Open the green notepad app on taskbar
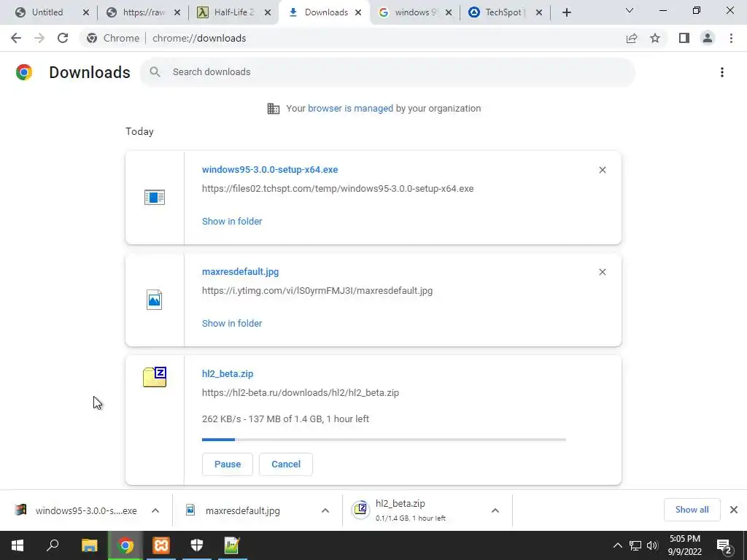Screen dimensions: 747x560 [232, 545]
